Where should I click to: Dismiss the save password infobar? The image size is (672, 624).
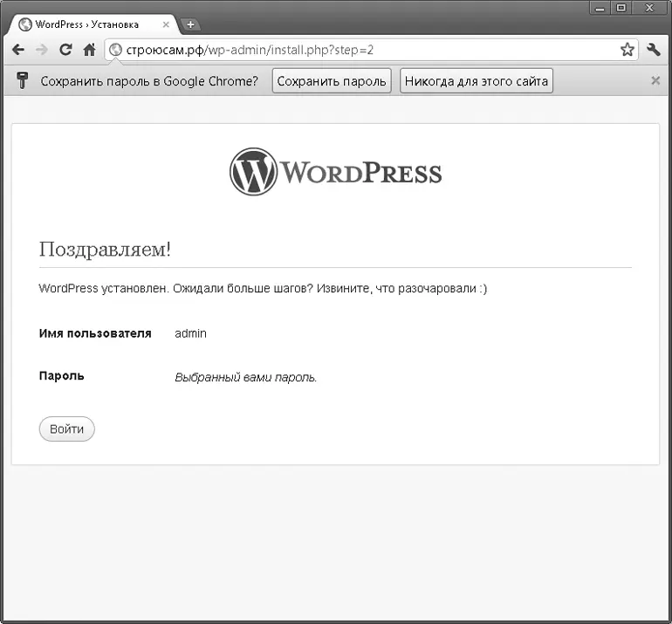pos(655,81)
